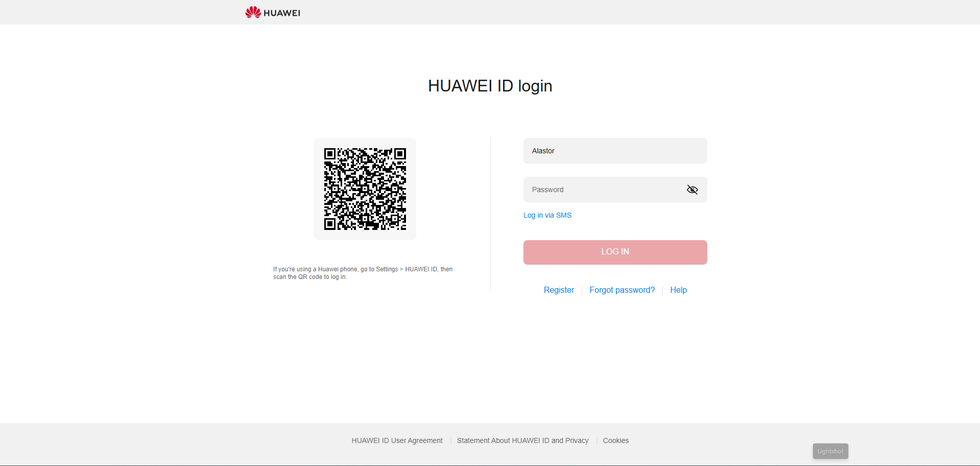The width and height of the screenshot is (980, 466).
Task: Click the HUAWEI wordmark in the header
Action: tap(282, 13)
